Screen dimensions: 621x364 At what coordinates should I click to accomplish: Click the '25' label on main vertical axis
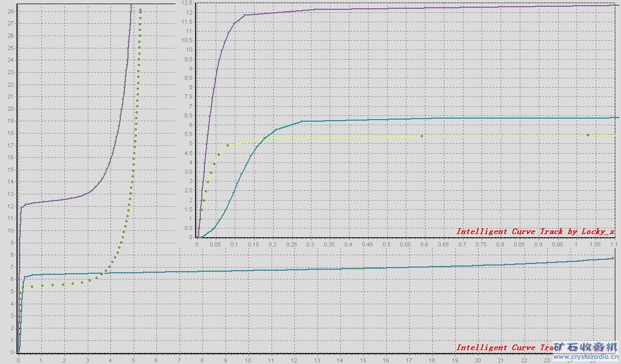(x=11, y=48)
